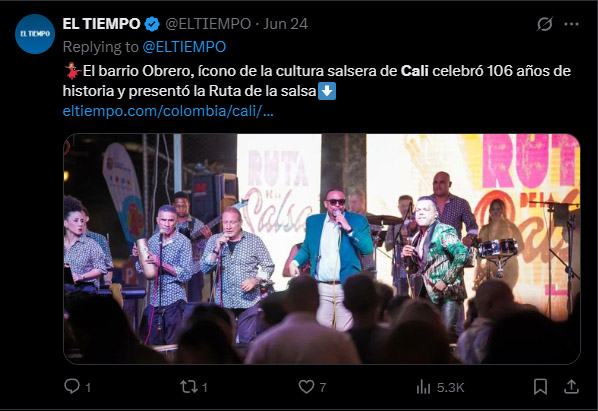Click the reply speech bubble icon

[x=72, y=386]
